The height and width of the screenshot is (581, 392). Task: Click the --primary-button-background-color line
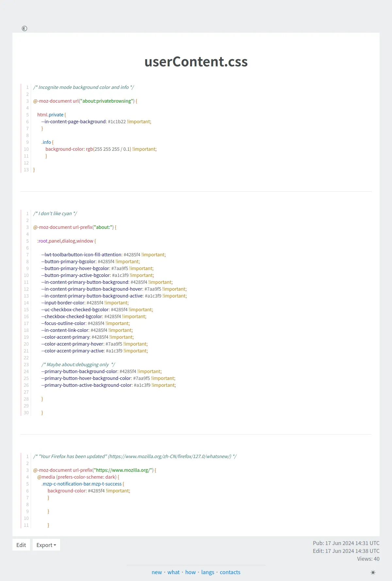coord(102,371)
